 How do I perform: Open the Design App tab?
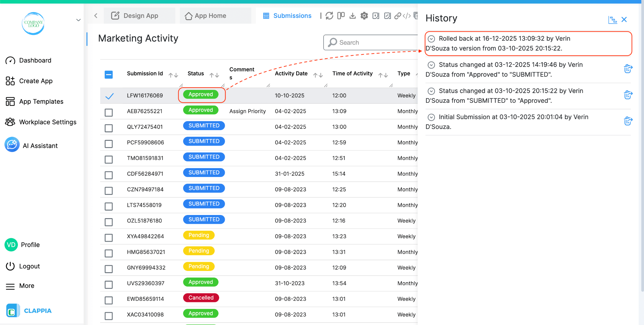(x=140, y=16)
